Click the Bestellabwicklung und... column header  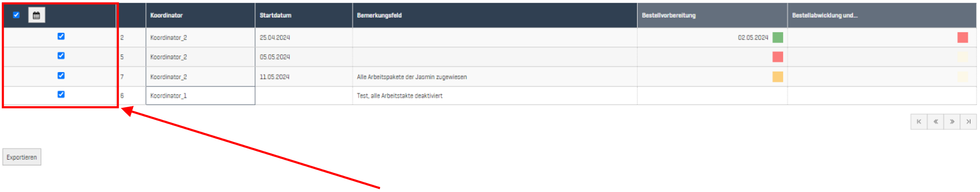click(x=824, y=15)
